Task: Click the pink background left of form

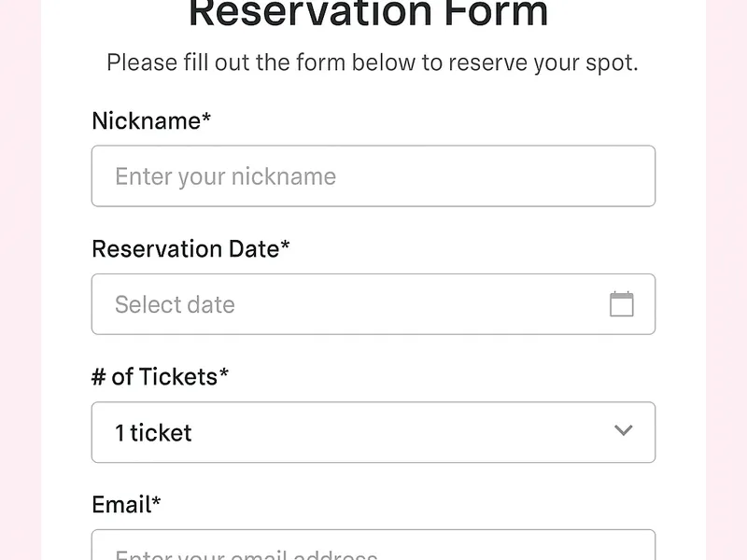Action: [19, 280]
